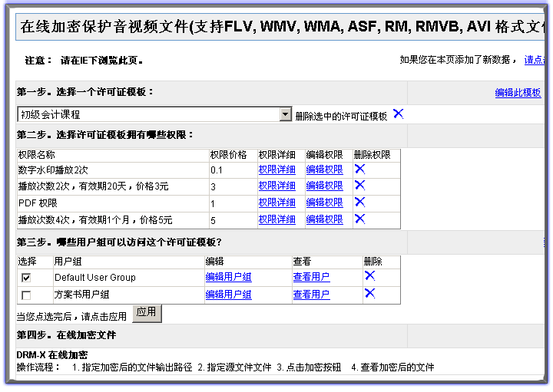Image resolution: width=553 pixels, height=392 pixels.
Task: Click delete X icon beside 删除选中的许可证模板
Action: coord(398,114)
